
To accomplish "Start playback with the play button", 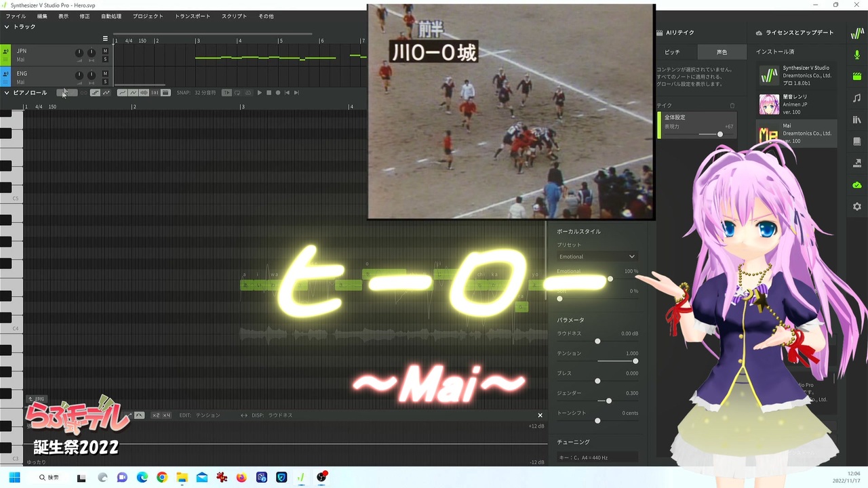I will pos(259,93).
